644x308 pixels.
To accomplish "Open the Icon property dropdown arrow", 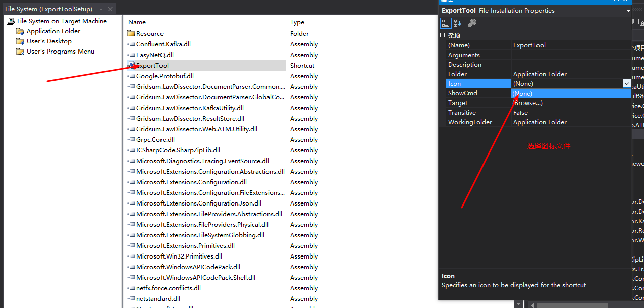I will (x=626, y=84).
